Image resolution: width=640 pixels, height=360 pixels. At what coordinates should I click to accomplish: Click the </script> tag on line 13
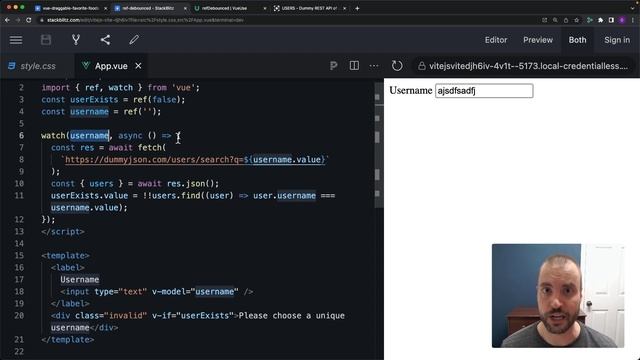click(63, 231)
